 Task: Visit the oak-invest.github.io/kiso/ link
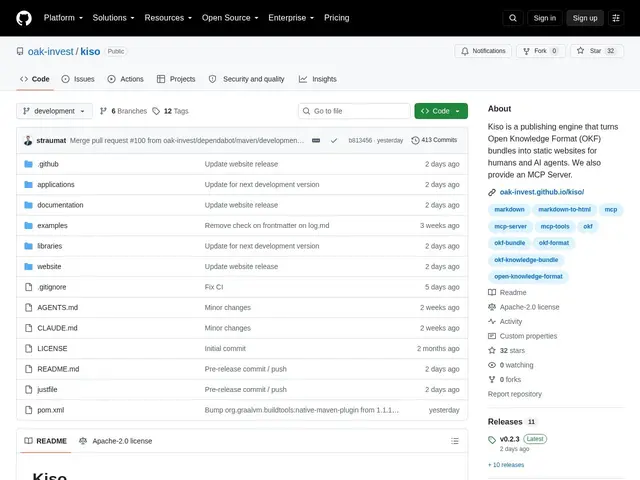pyautogui.click(x=542, y=192)
